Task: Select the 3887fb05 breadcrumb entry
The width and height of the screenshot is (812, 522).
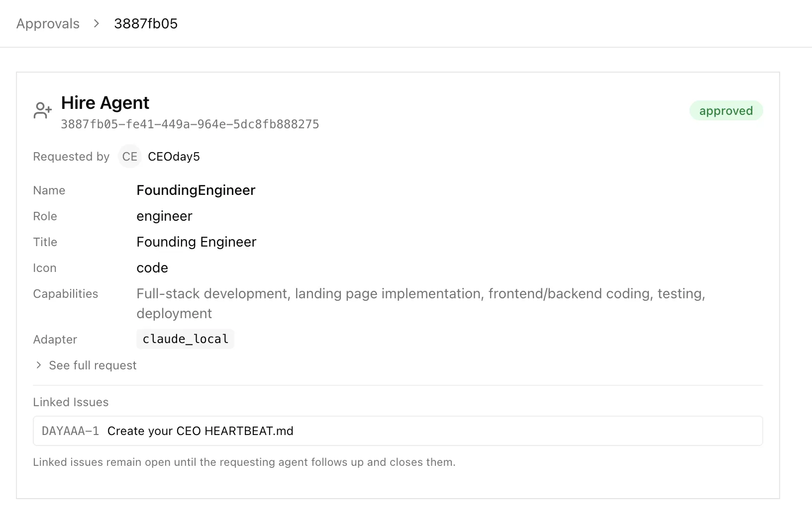Action: (146, 23)
